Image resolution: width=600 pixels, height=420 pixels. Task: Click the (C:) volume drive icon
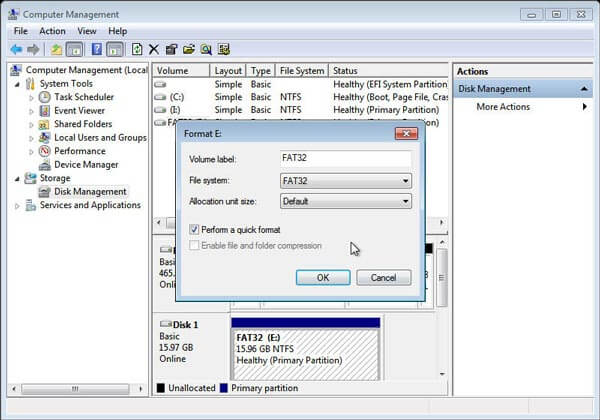click(160, 97)
